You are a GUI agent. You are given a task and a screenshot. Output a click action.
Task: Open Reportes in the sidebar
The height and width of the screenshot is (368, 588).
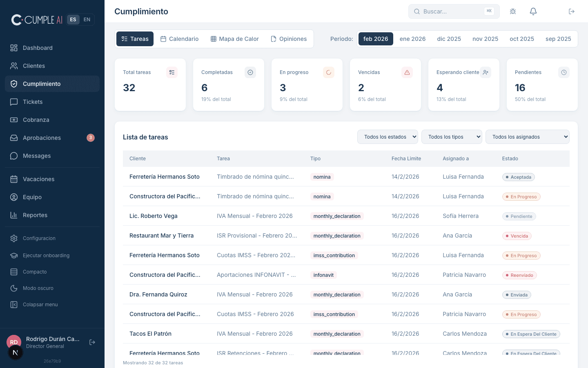pos(35,215)
